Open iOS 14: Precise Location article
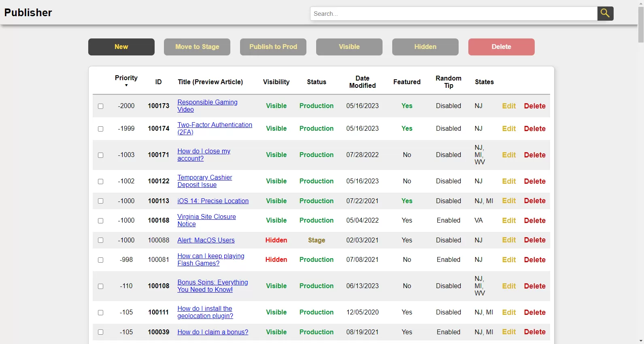Image resolution: width=644 pixels, height=344 pixels. click(x=213, y=201)
